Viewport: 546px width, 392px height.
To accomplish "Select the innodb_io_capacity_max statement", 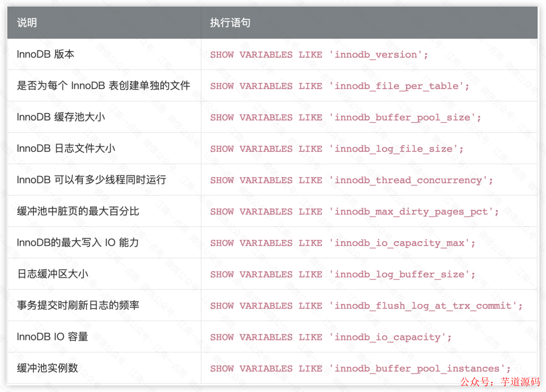I will point(343,243).
